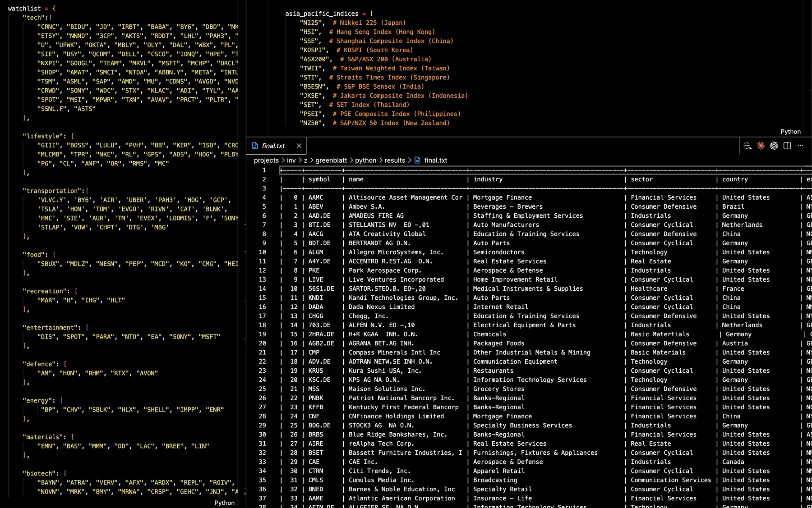
Task: Click the file icon on the final.txt tab
Action: click(255, 146)
